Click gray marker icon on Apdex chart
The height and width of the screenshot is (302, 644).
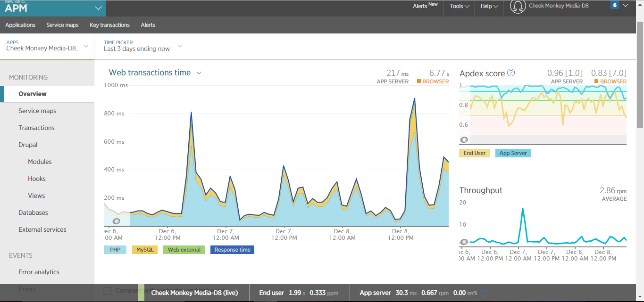464,140
